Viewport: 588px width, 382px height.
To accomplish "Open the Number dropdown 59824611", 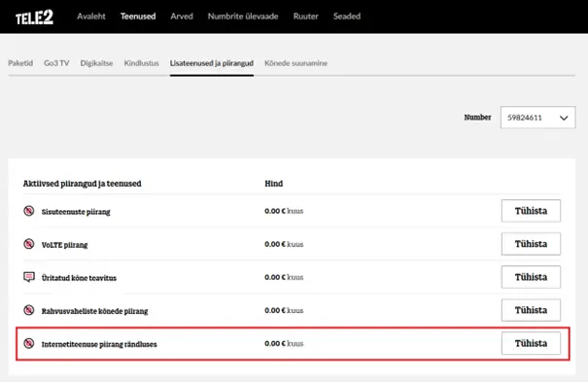I will click(537, 118).
